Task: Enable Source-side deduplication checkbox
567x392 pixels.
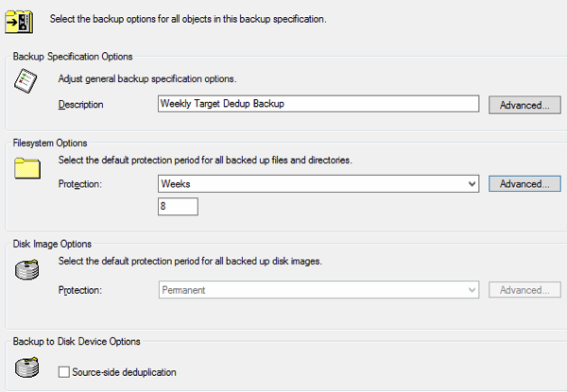Action: [x=64, y=372]
